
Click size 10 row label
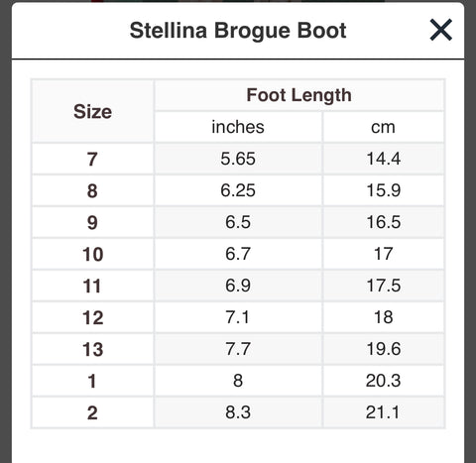click(92, 254)
